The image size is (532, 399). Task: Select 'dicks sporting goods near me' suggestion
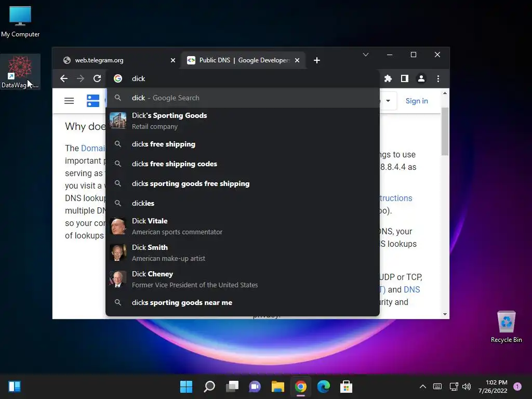pyautogui.click(x=243, y=303)
